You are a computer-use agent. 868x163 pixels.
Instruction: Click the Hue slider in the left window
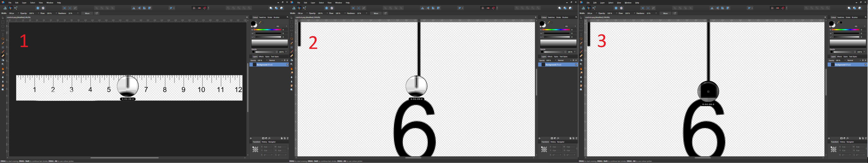268,30
